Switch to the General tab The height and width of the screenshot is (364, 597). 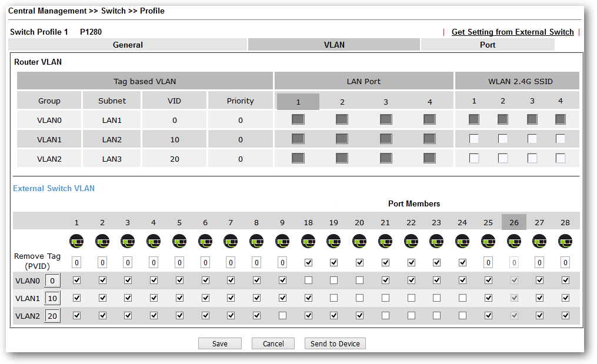(x=128, y=45)
